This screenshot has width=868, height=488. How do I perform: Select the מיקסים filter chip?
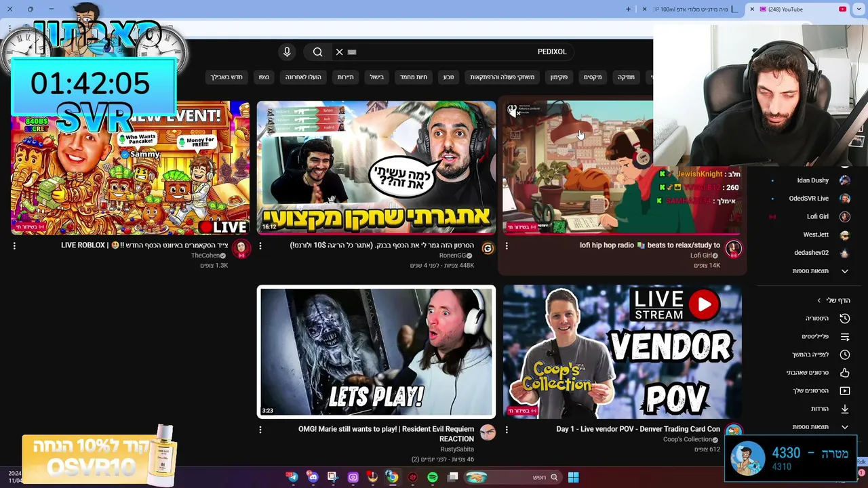(x=593, y=77)
